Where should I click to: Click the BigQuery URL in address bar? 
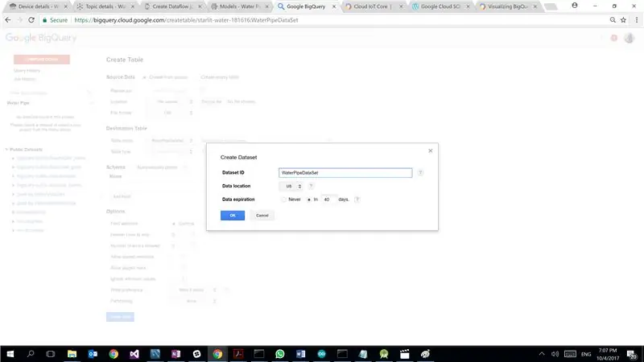click(186, 19)
